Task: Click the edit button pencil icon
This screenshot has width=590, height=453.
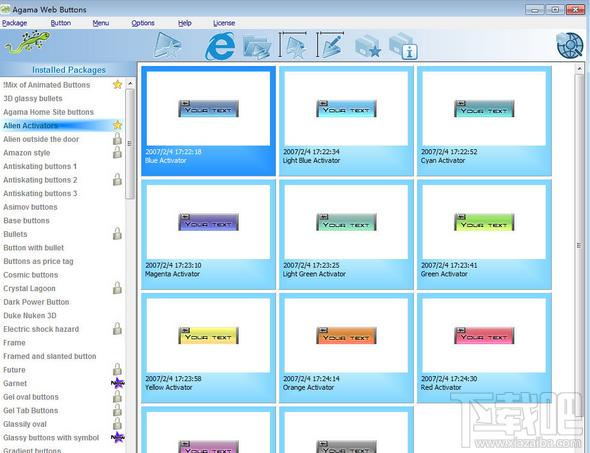Action: pos(330,45)
